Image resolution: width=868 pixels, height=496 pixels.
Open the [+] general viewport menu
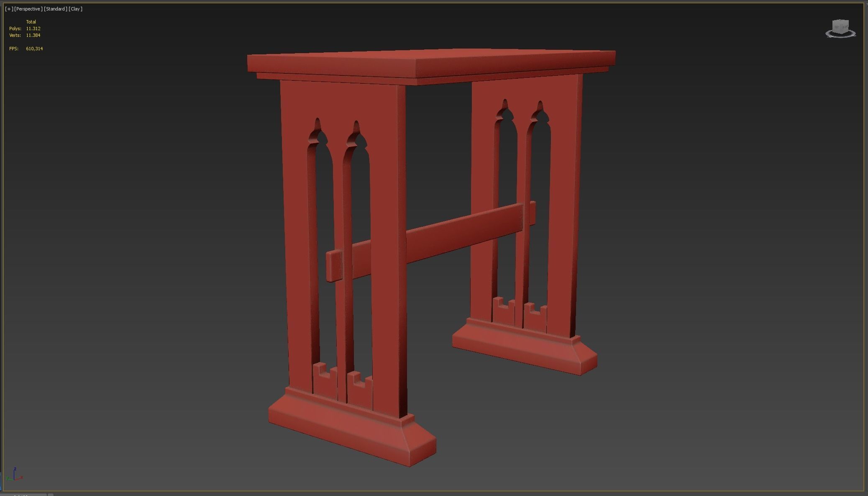coord(9,9)
